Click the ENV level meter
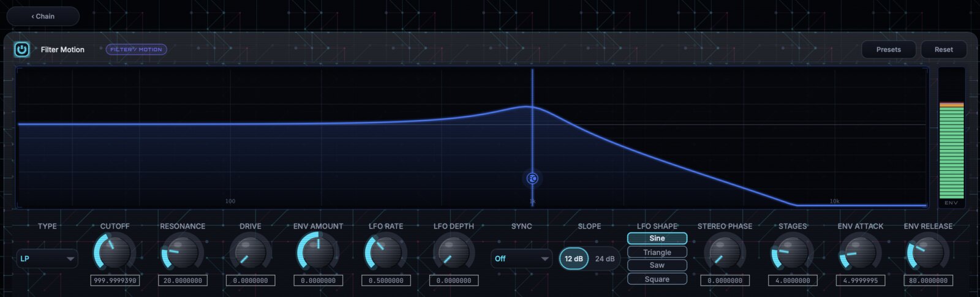Screen dimensions: 980x297 (x=951, y=138)
